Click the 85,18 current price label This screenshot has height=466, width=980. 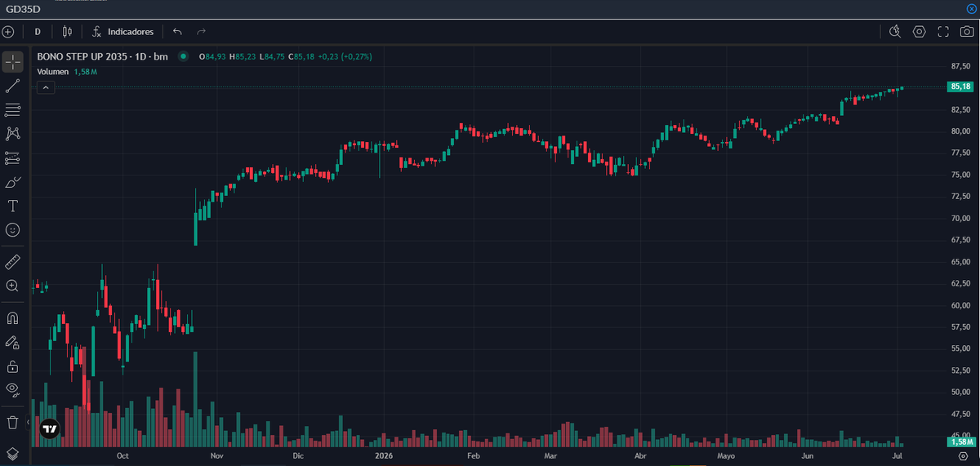click(960, 87)
